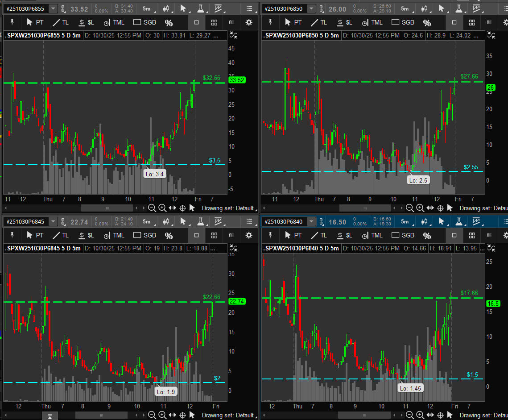Toggle the pin drawing icon in P6855 toolbar
The width and height of the screenshot is (508, 420).
point(12,22)
